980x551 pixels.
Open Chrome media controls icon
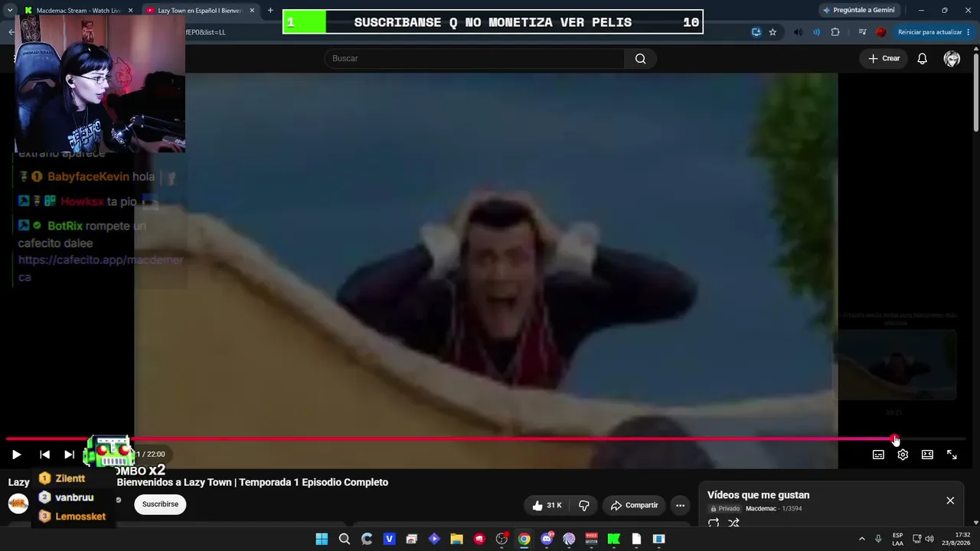coord(863,32)
